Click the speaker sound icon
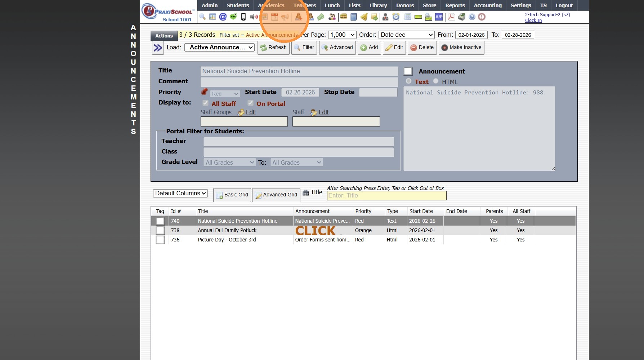The image size is (644, 360). 254,17
